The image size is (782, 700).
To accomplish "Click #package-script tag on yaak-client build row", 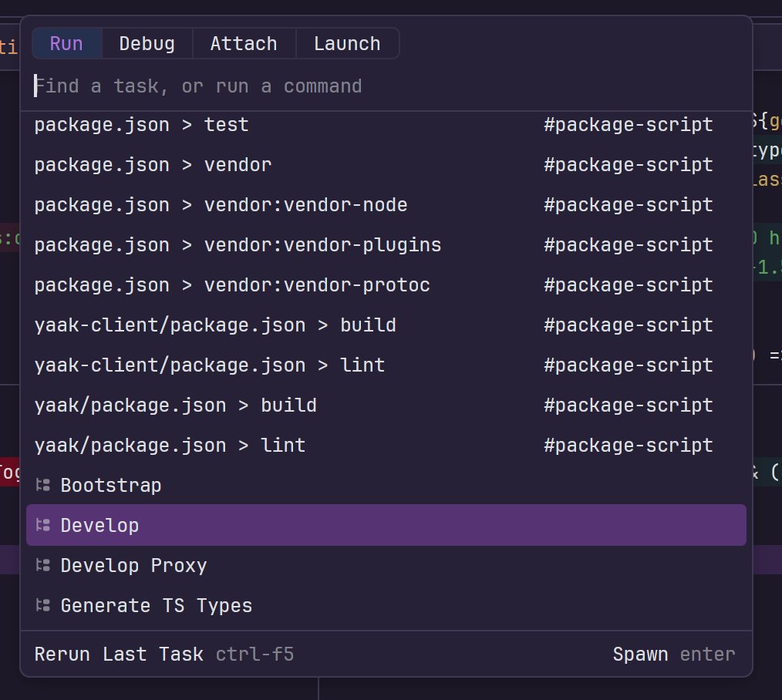I will (x=629, y=325).
